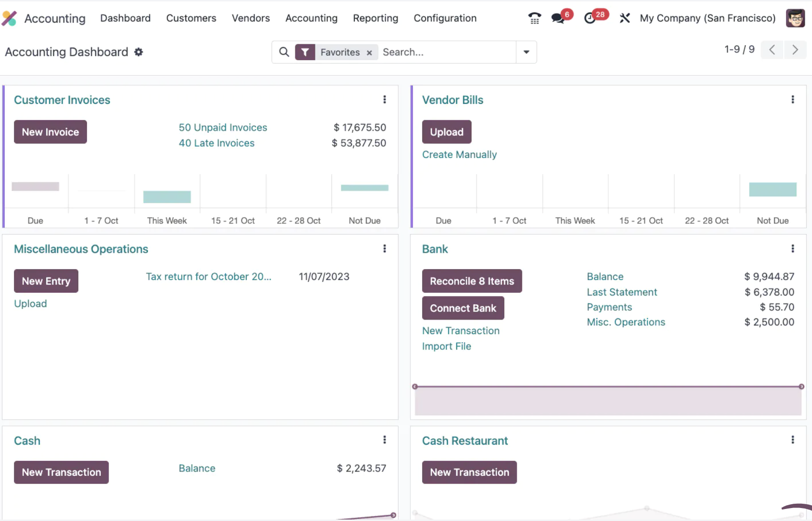Click into the Search input field
The height and width of the screenshot is (521, 812).
[448, 52]
